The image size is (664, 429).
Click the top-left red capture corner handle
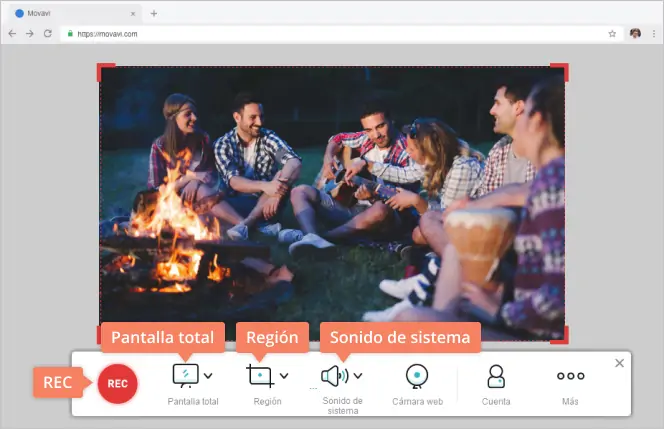pos(104,70)
